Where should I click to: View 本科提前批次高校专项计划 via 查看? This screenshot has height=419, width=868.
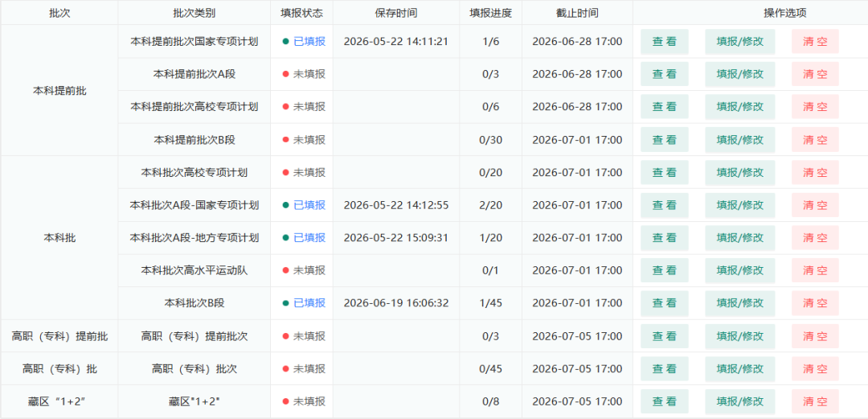point(665,107)
